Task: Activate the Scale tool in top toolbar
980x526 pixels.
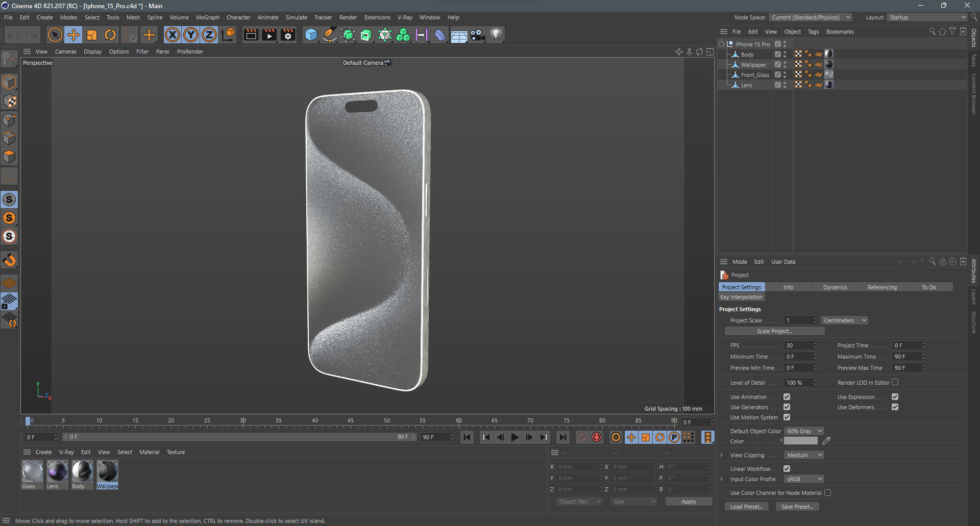Action: click(92, 35)
